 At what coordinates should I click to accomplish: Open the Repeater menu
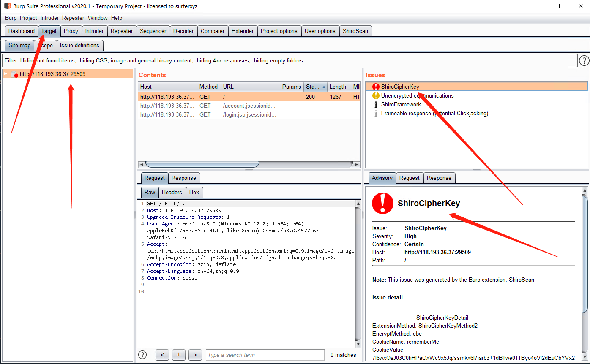point(73,18)
